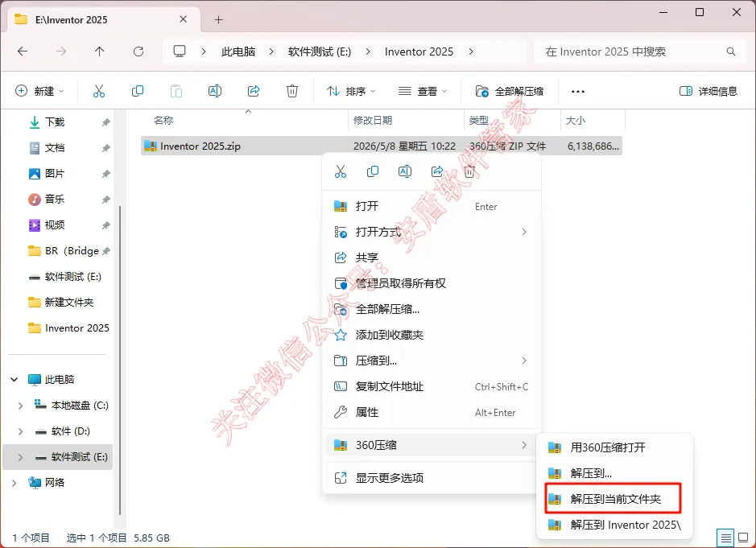756x548 pixels.
Task: Go up one folder level
Action: click(x=99, y=52)
